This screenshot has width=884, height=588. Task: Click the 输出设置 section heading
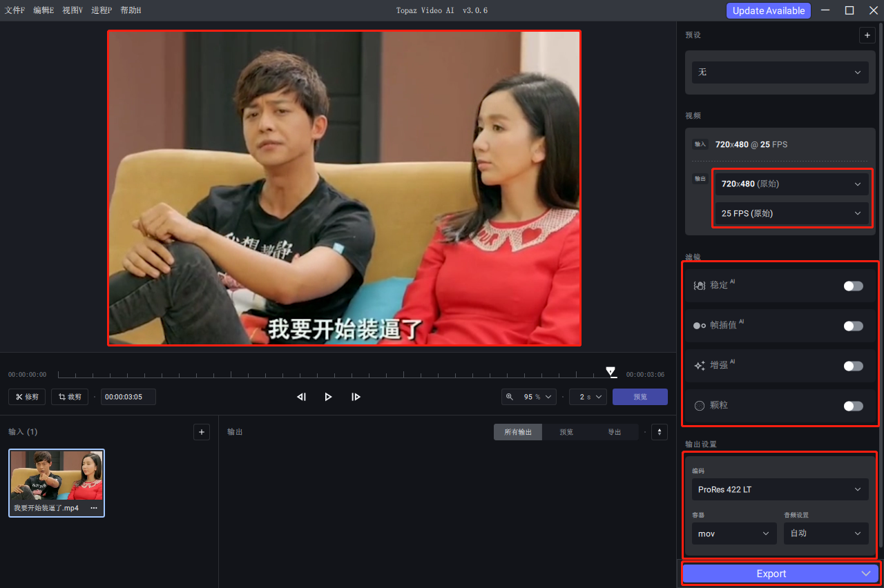pyautogui.click(x=701, y=444)
